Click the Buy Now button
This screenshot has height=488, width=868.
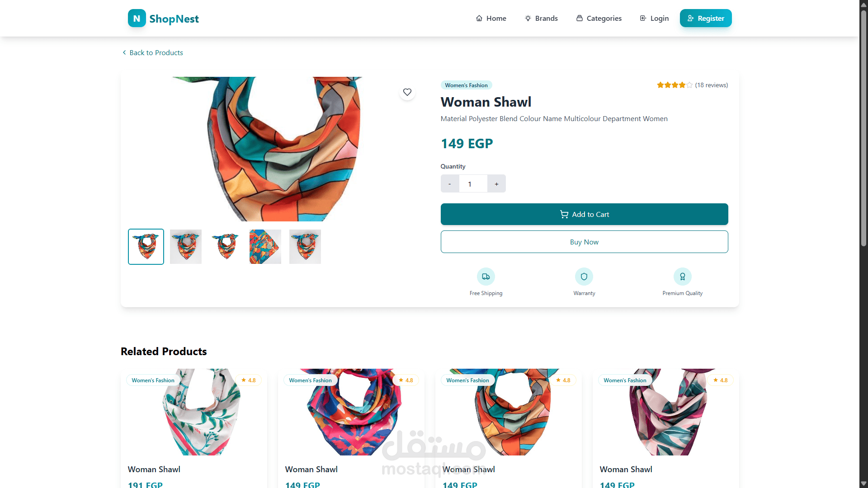click(584, 242)
